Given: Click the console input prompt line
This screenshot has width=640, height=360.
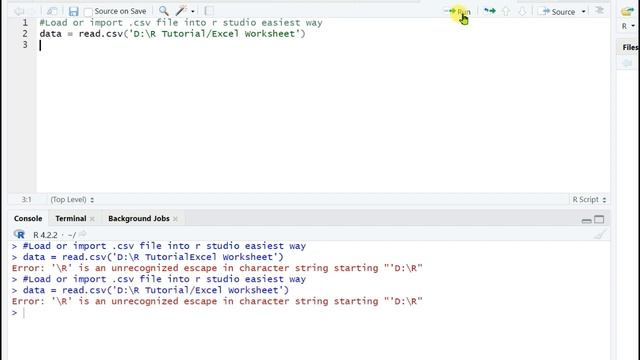Looking at the screenshot, I should (x=310, y=313).
